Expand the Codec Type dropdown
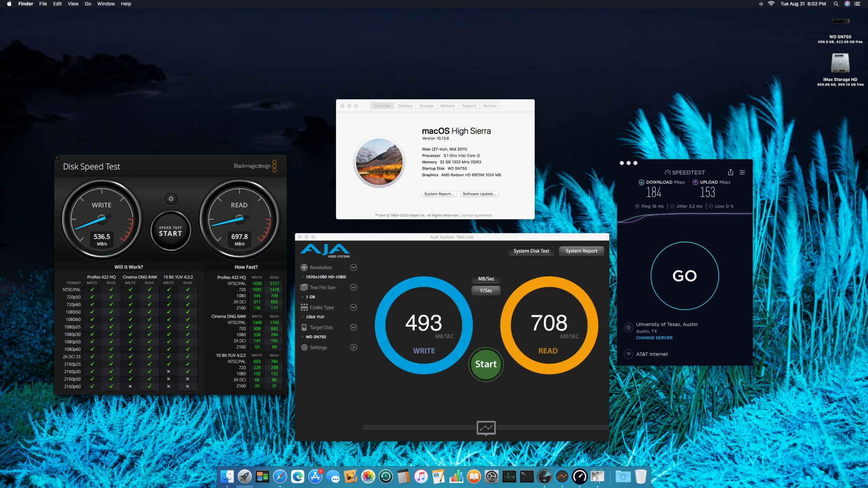Image resolution: width=868 pixels, height=488 pixels. (353, 308)
